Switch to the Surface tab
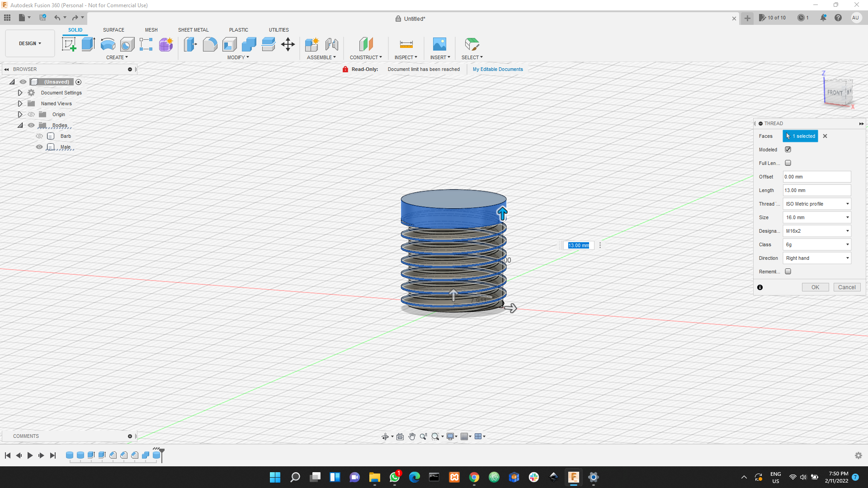The width and height of the screenshot is (868, 488). coord(113,30)
